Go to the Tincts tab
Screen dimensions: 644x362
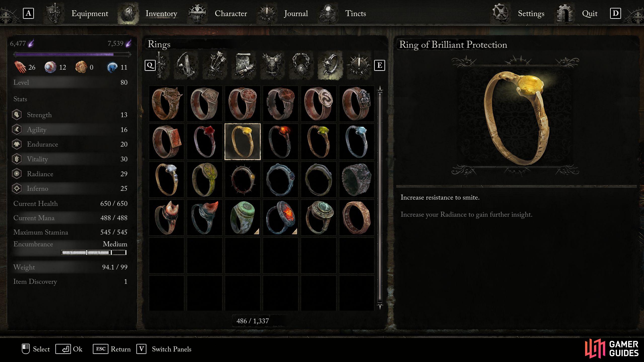point(355,13)
